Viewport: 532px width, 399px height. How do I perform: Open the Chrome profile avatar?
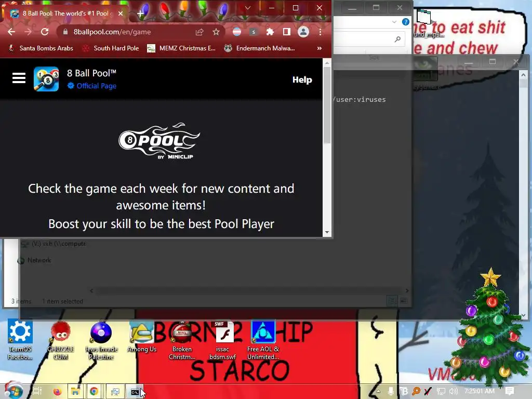303,32
